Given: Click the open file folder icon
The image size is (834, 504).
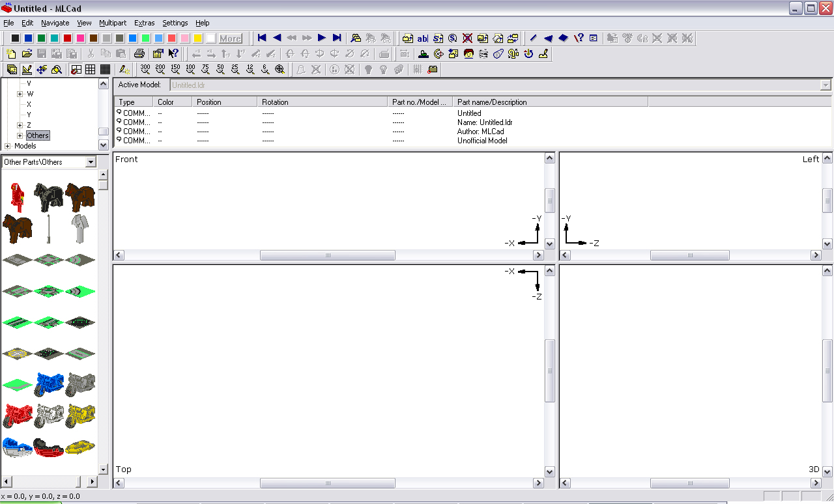Looking at the screenshot, I should point(27,54).
